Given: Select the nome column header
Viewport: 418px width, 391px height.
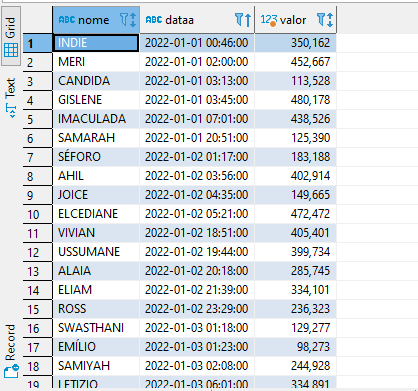Looking at the screenshot, I should [x=96, y=20].
